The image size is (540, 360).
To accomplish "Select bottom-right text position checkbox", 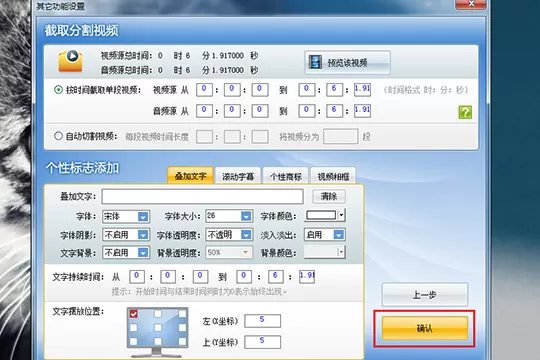I will pos(182,341).
